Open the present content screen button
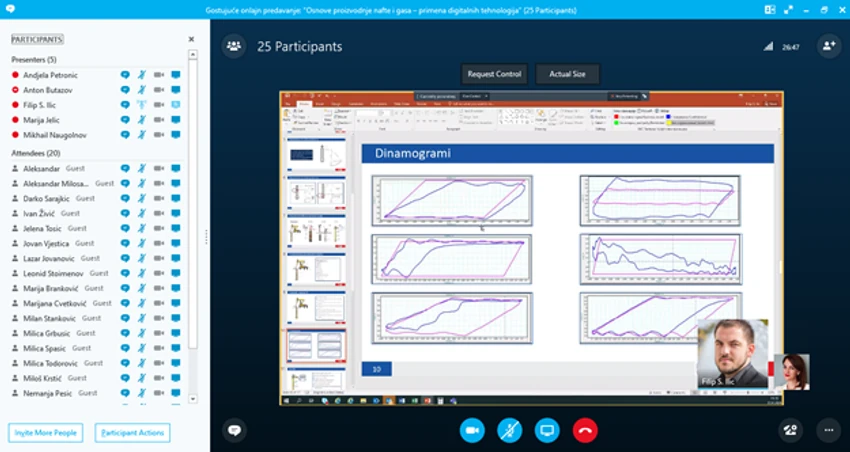The height and width of the screenshot is (452, 850). pyautogui.click(x=547, y=431)
